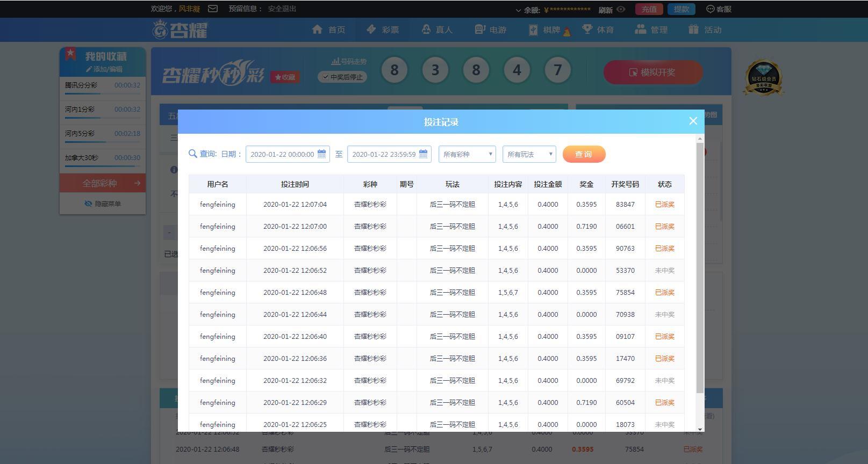The height and width of the screenshot is (464, 868).
Task: Click the dialog vertical scrollbar thumb
Action: [700, 267]
